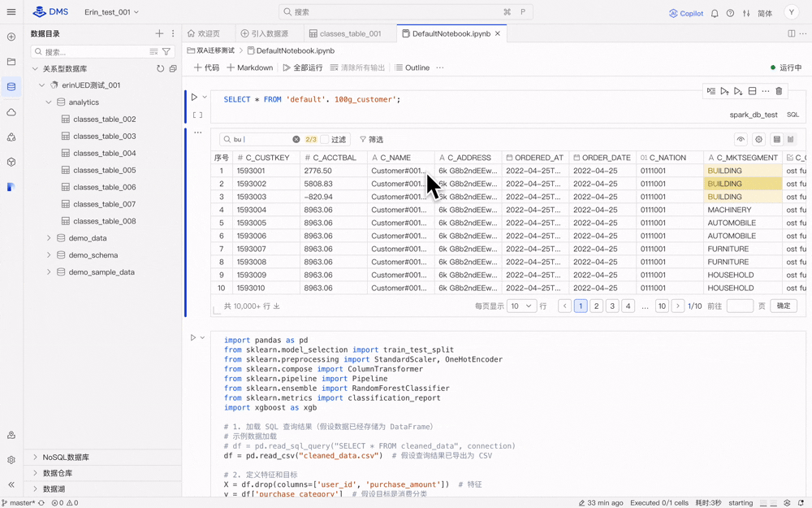
Task: Open result table settings gear
Action: tap(758, 140)
